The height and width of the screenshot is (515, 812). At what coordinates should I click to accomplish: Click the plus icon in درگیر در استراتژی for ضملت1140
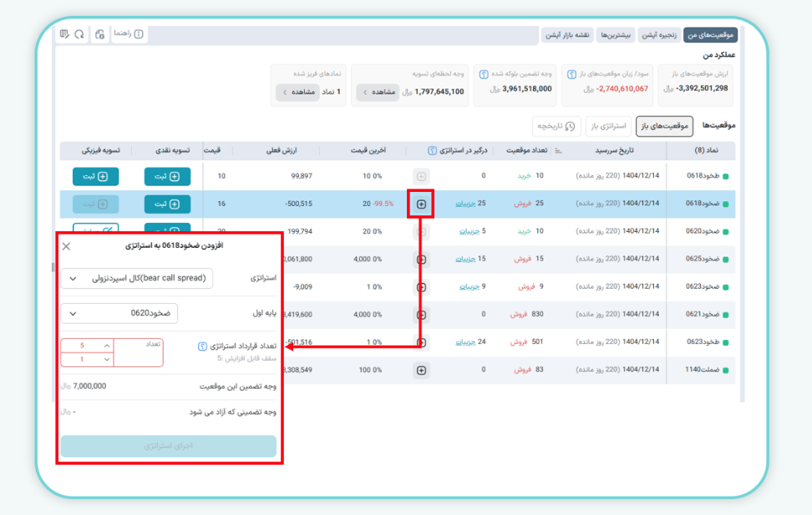point(421,370)
